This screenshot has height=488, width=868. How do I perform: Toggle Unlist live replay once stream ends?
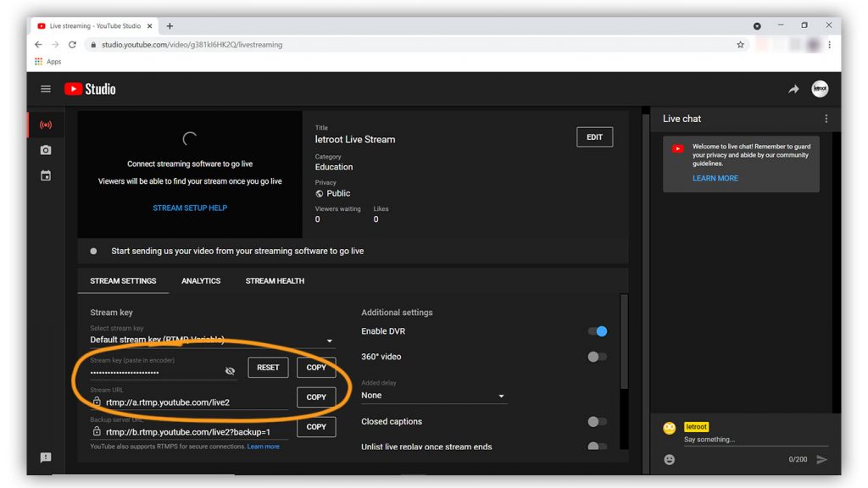pyautogui.click(x=598, y=446)
